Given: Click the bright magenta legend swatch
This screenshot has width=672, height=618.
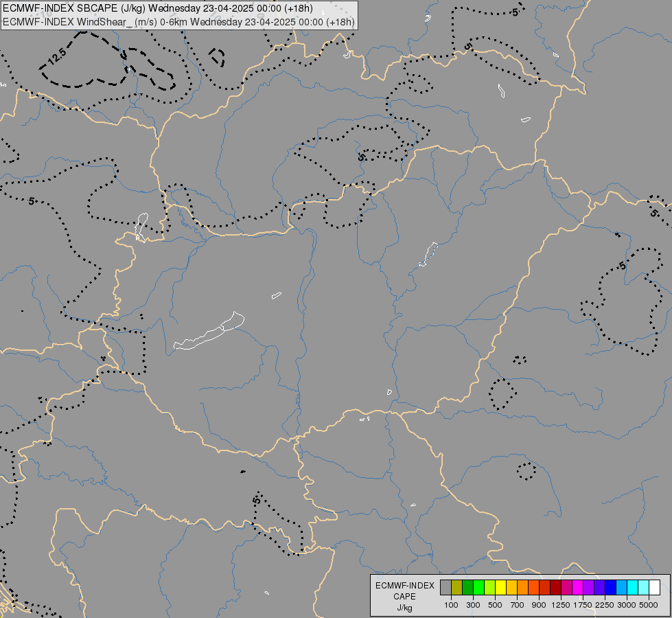Looking at the screenshot, I should click(578, 588).
